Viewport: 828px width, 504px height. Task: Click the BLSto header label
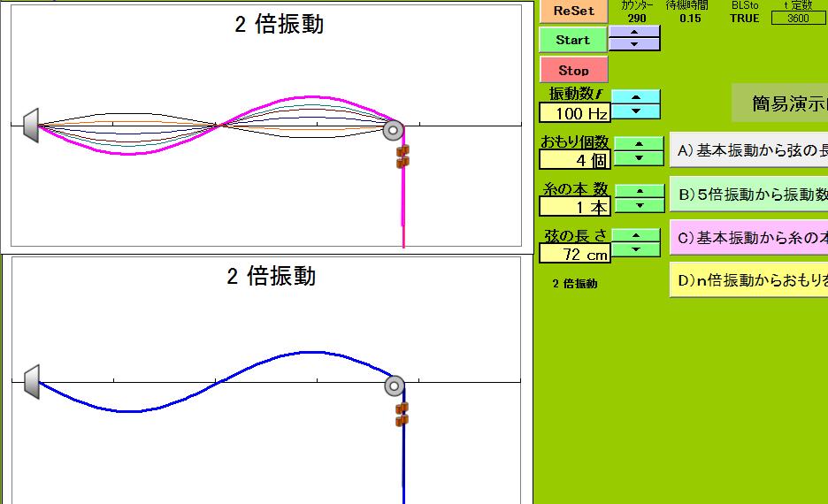745,5
